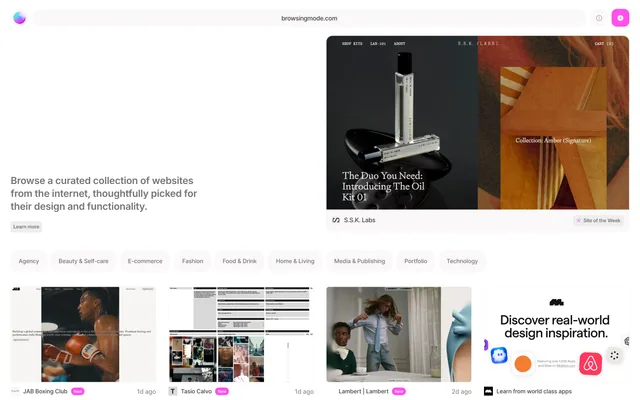The height and width of the screenshot is (400, 640).
Task: Click the S.S.K. Labs site favicon
Action: click(x=336, y=220)
